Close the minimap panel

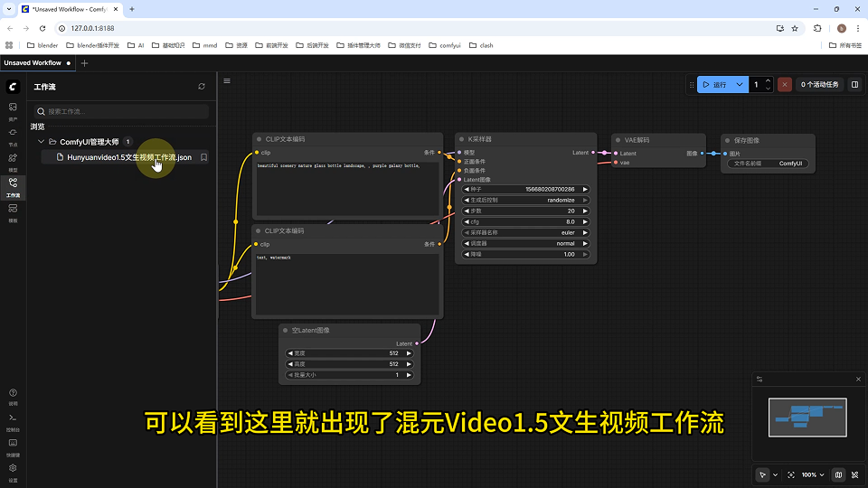[858, 379]
